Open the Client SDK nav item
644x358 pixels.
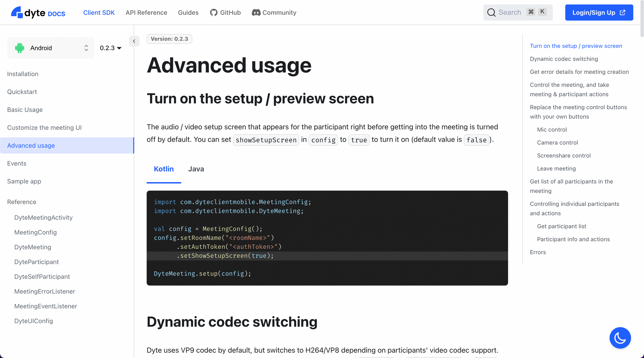coord(99,13)
